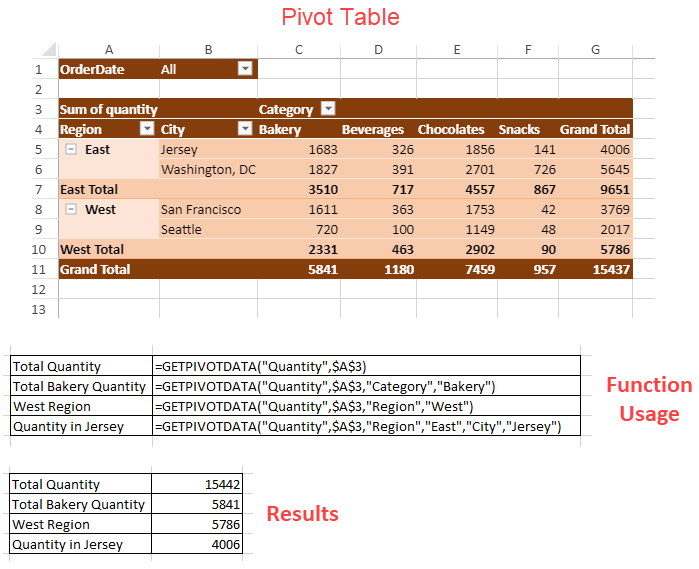Click the Total Bakery Quantity formula cell

(x=366, y=386)
